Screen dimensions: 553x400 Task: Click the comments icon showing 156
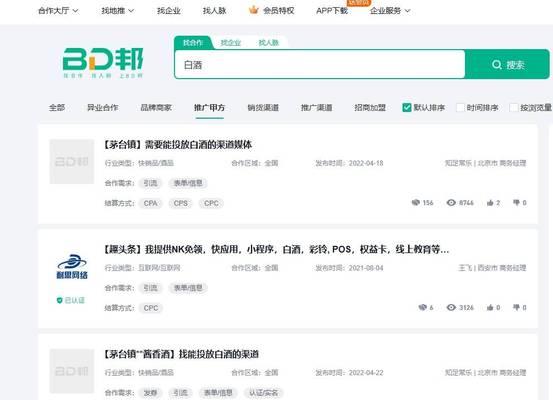[416, 202]
